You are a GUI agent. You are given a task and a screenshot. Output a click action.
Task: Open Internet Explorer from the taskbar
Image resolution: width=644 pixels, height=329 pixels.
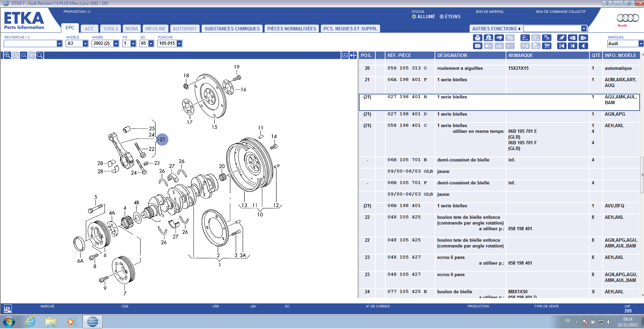[x=30, y=322]
